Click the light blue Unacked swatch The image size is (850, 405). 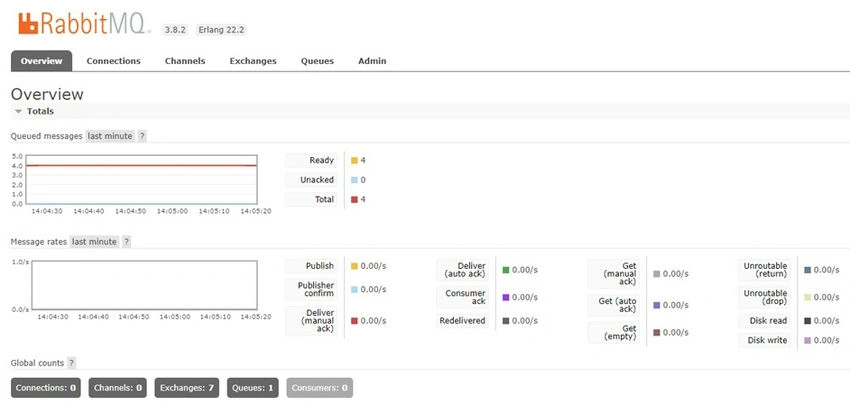coord(355,180)
